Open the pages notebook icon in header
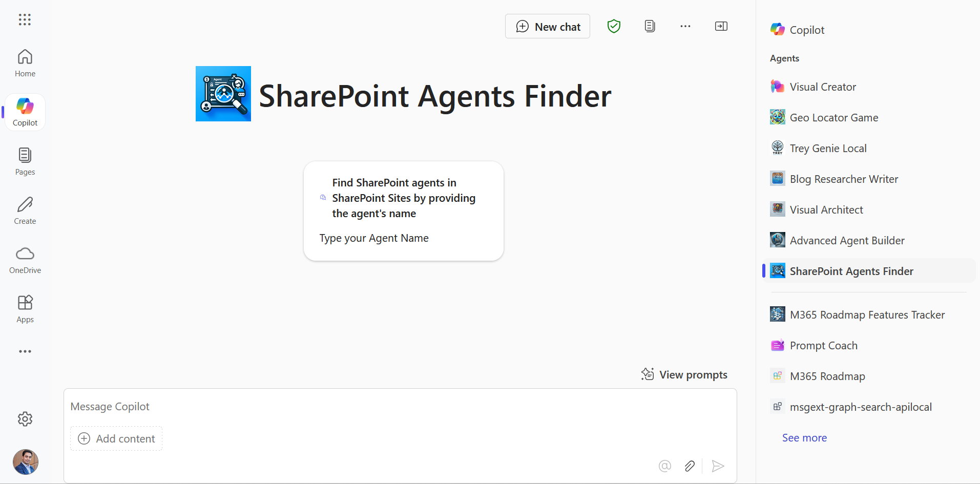This screenshot has width=980, height=484. point(650,26)
